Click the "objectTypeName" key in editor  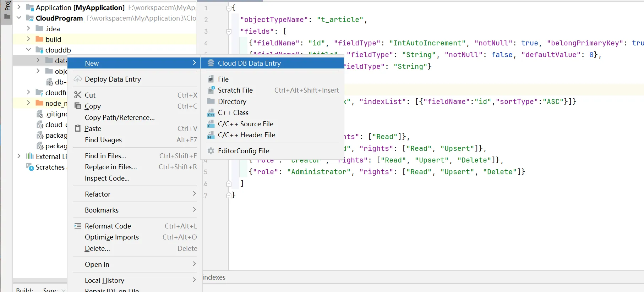pyautogui.click(x=274, y=20)
